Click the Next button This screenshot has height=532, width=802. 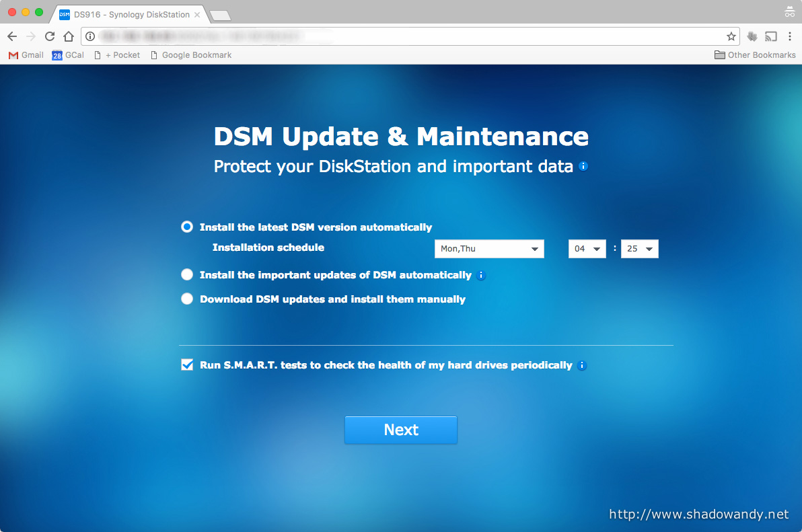point(400,430)
